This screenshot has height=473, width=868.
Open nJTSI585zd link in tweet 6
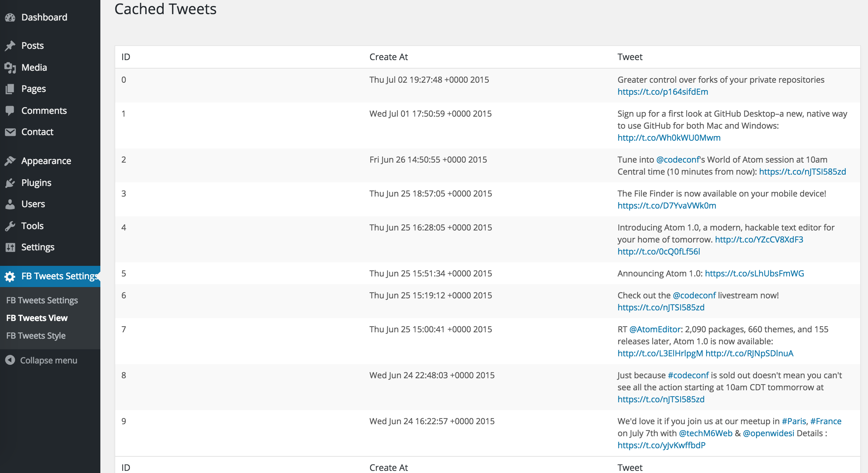(661, 308)
